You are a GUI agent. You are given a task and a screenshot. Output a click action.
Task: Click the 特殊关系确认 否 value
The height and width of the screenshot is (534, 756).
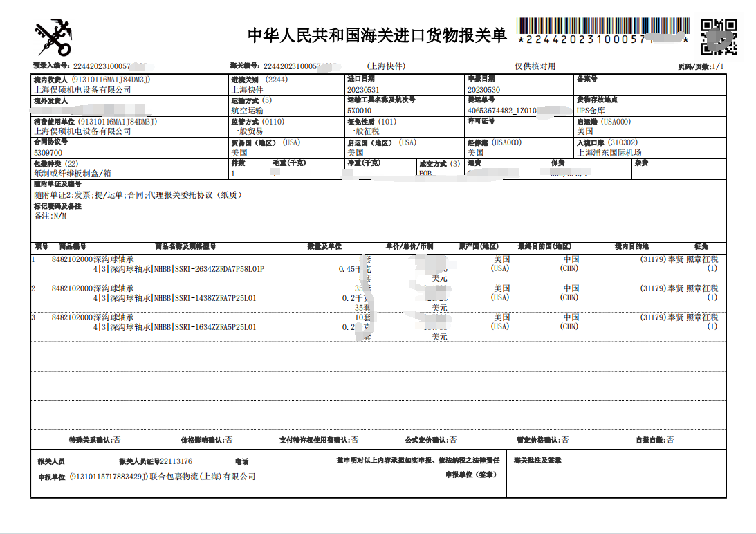tap(117, 440)
